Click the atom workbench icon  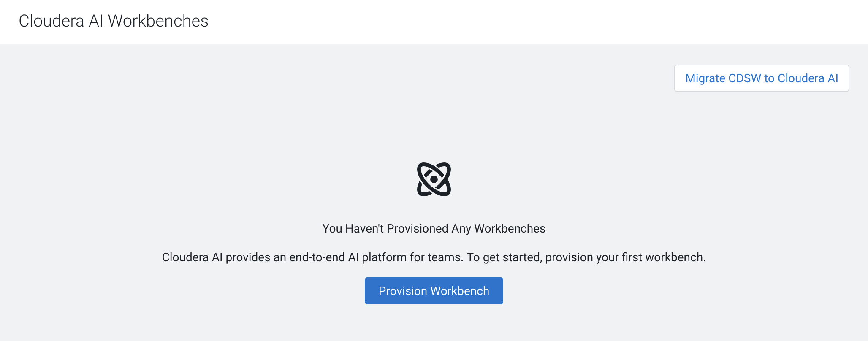point(434,179)
